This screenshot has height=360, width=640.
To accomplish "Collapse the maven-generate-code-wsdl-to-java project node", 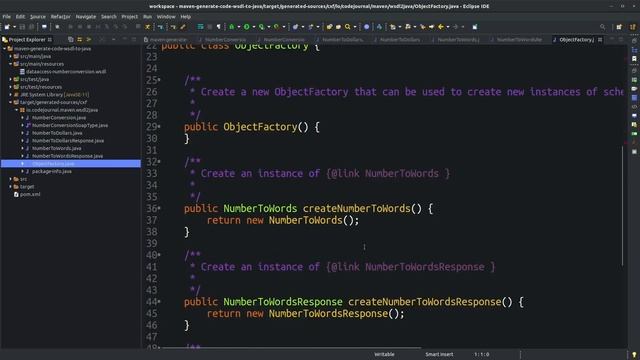I will point(5,49).
